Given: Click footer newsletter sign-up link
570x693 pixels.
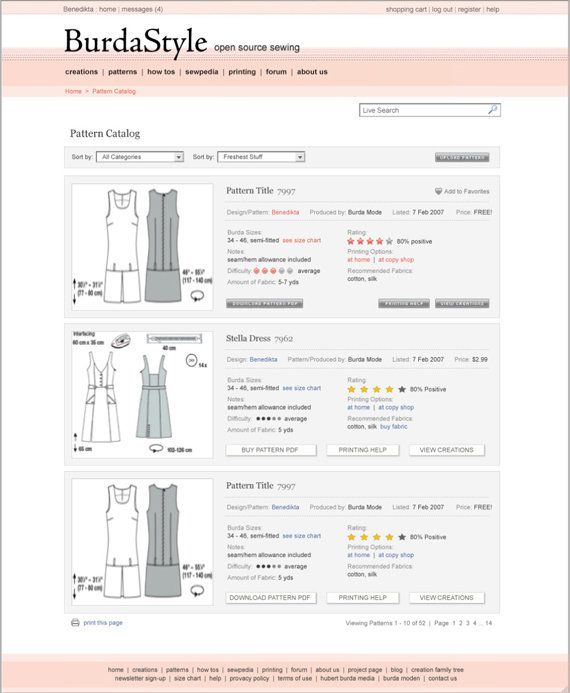Looking at the screenshot, I should point(140,678).
